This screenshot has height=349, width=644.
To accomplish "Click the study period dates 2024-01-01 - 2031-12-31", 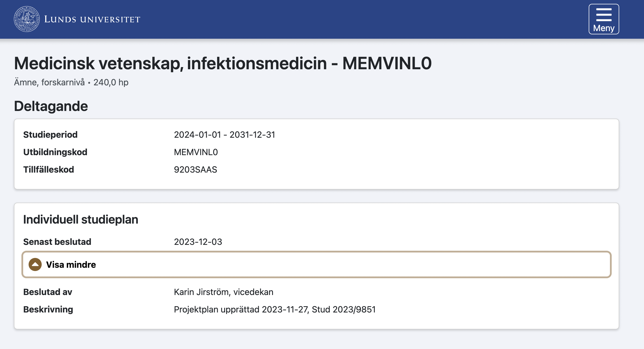I will (224, 135).
